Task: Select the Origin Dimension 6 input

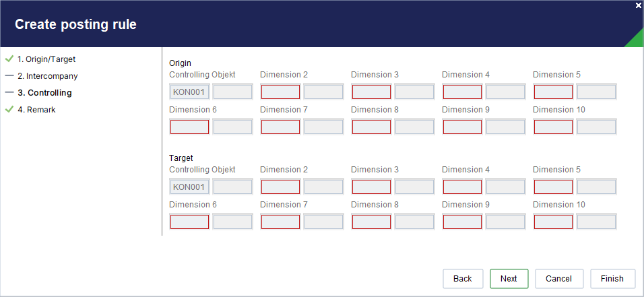Action: coord(189,127)
